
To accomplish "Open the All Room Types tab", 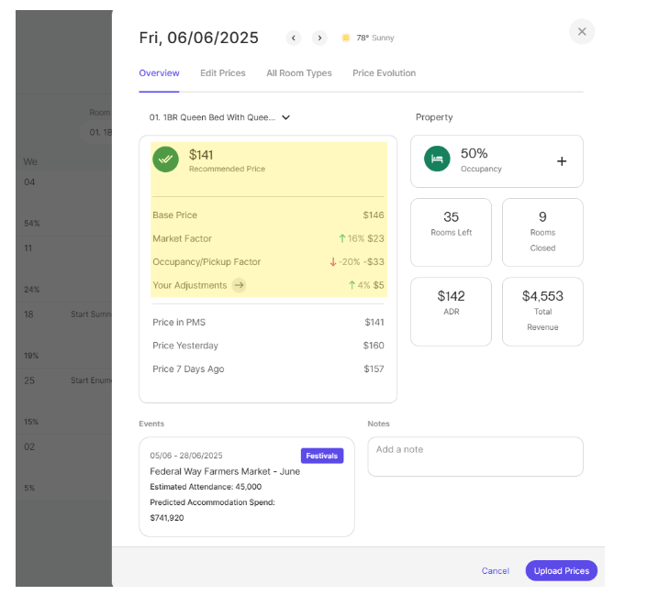I will pyautogui.click(x=298, y=73).
